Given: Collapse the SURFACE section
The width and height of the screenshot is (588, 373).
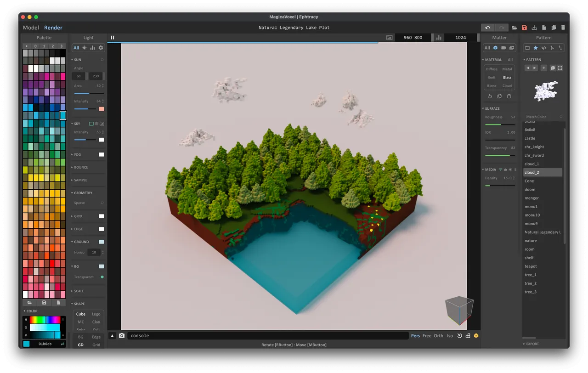Looking at the screenshot, I should point(492,109).
